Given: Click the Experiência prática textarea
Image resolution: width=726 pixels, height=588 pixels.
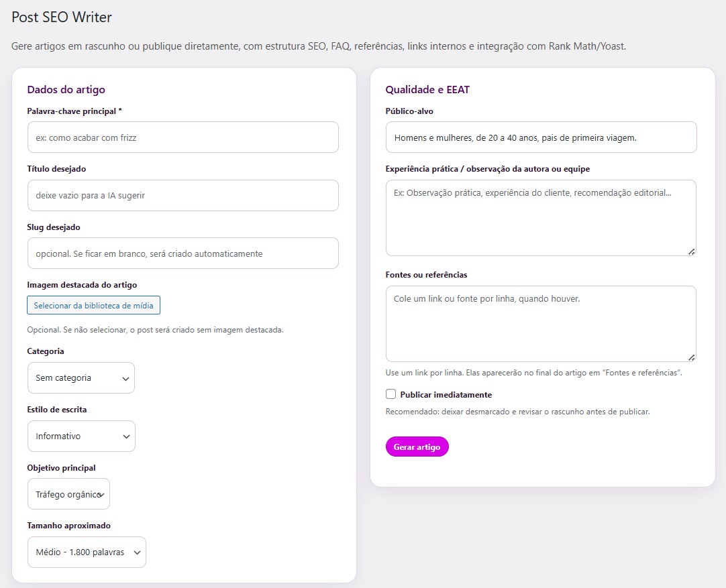Looking at the screenshot, I should (541, 218).
